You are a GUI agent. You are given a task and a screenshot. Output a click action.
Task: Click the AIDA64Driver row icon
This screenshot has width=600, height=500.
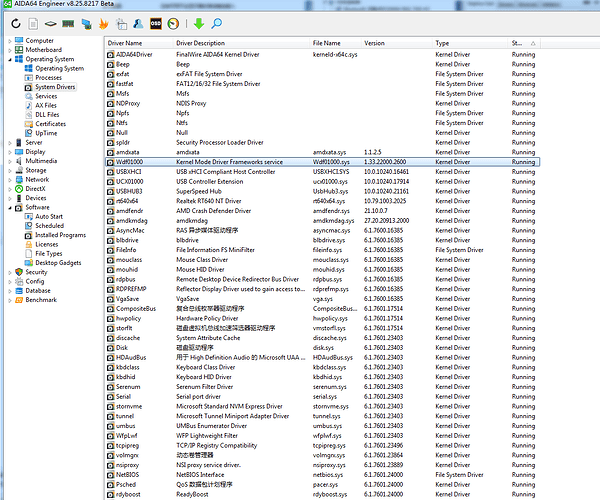(111, 55)
